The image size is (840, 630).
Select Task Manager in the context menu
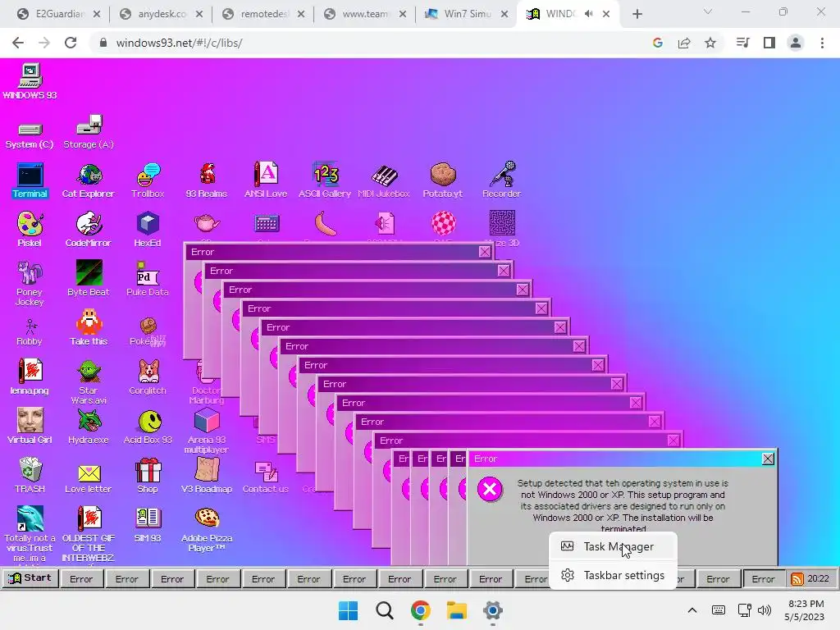tap(614, 546)
